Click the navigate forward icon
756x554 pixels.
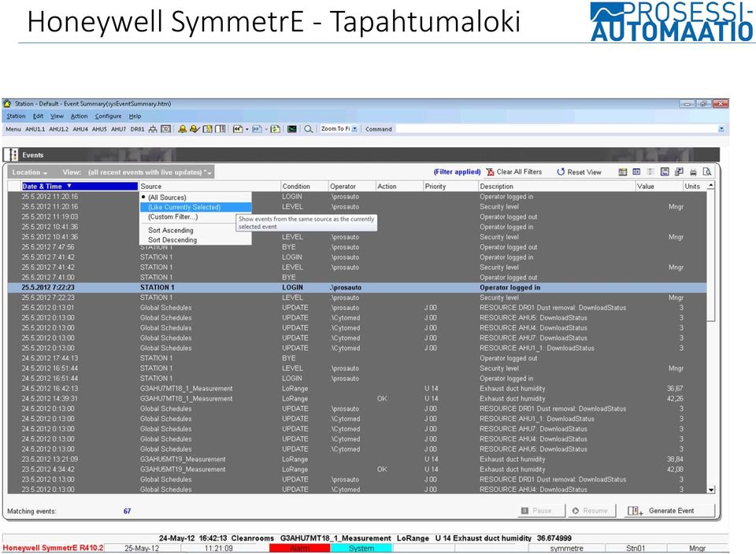coord(257,129)
